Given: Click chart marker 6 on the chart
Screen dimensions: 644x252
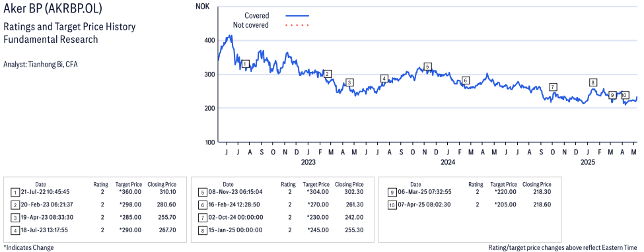Looking at the screenshot, I should coord(466,80).
